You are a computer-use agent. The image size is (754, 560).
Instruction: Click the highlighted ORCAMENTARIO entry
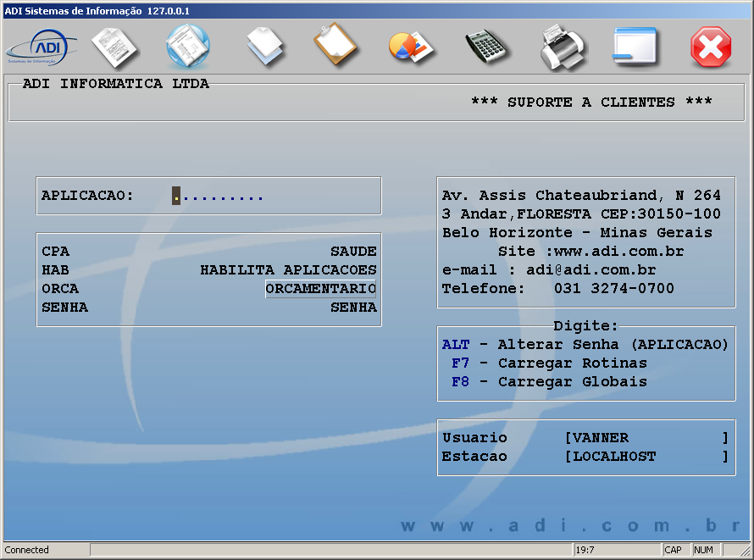click(x=321, y=289)
